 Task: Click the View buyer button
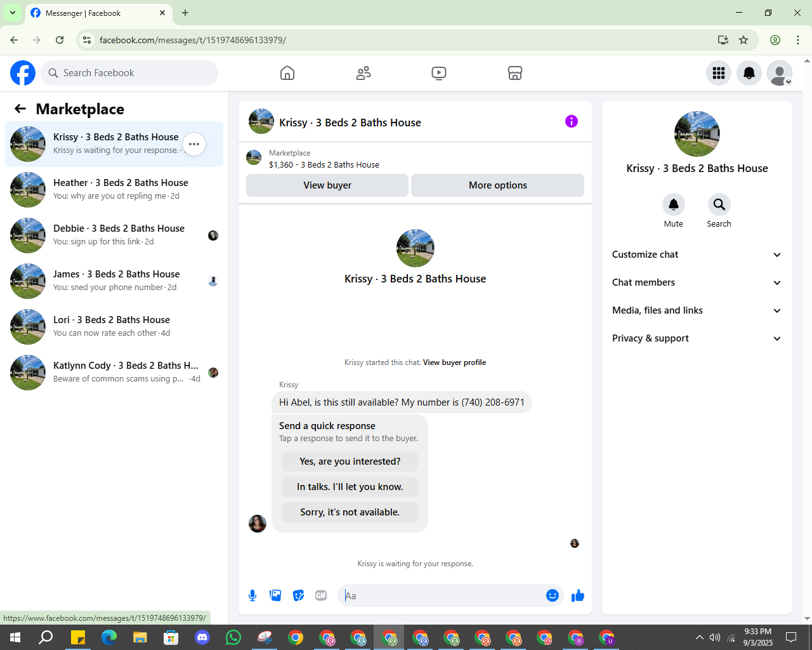(x=327, y=185)
